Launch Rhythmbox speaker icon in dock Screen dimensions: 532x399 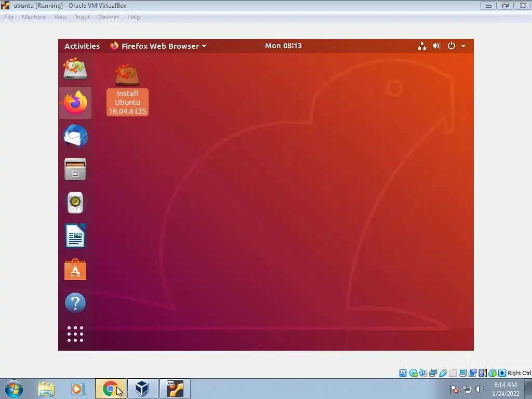[75, 203]
